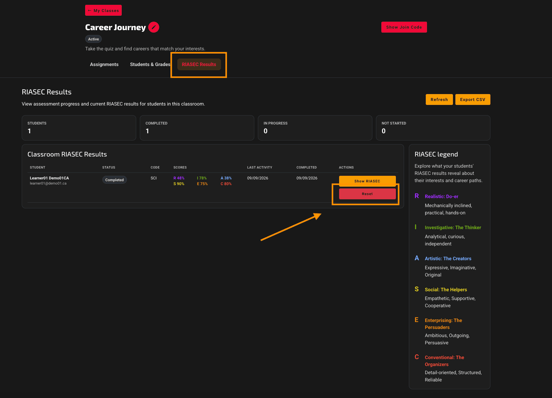Click the Student column header
This screenshot has height=398, width=552.
click(37, 168)
